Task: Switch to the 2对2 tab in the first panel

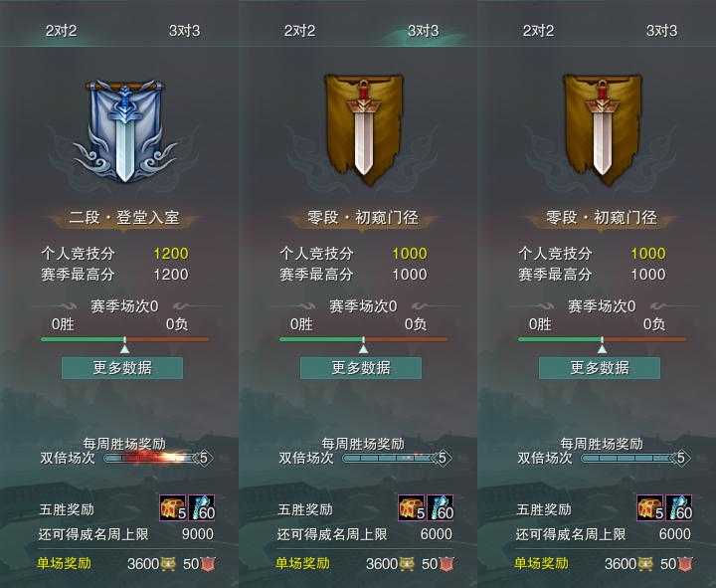Action: pos(62,31)
